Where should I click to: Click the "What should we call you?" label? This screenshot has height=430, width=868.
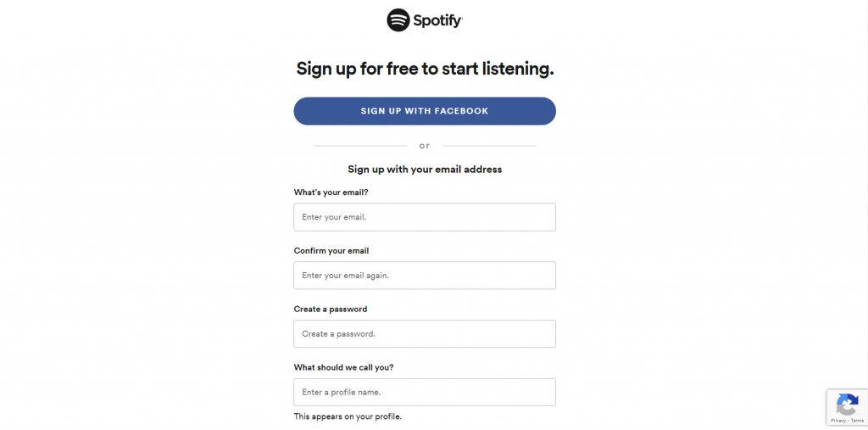(344, 367)
